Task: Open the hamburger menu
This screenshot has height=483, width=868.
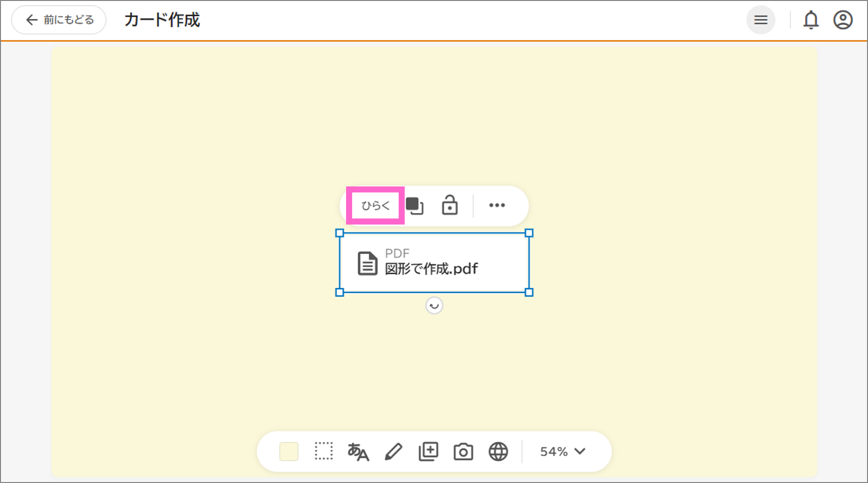Action: point(761,20)
